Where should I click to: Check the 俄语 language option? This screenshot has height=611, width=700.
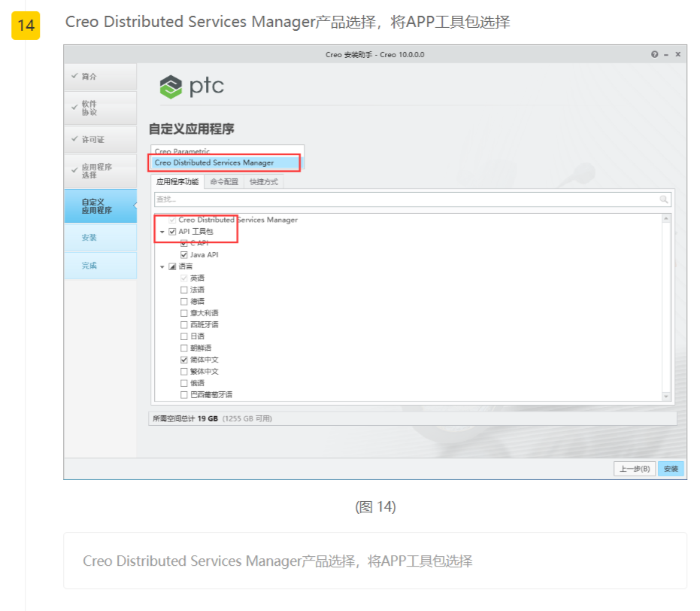coord(184,383)
